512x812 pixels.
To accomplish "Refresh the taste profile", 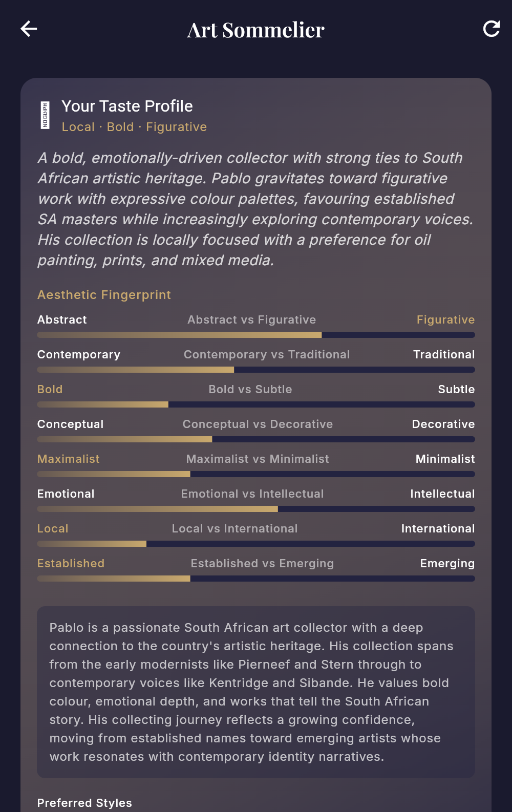I will click(x=492, y=29).
